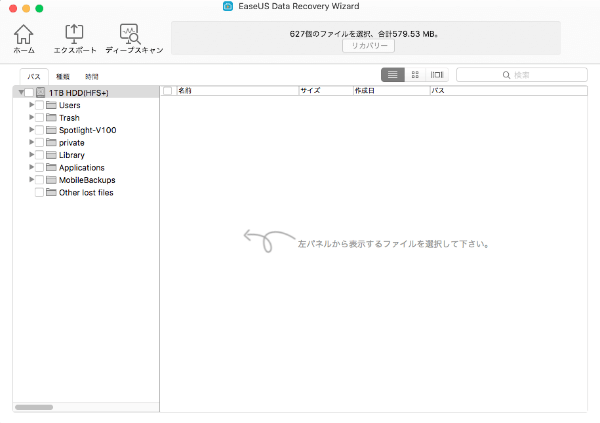Click the Library folder icon

[x=51, y=155]
